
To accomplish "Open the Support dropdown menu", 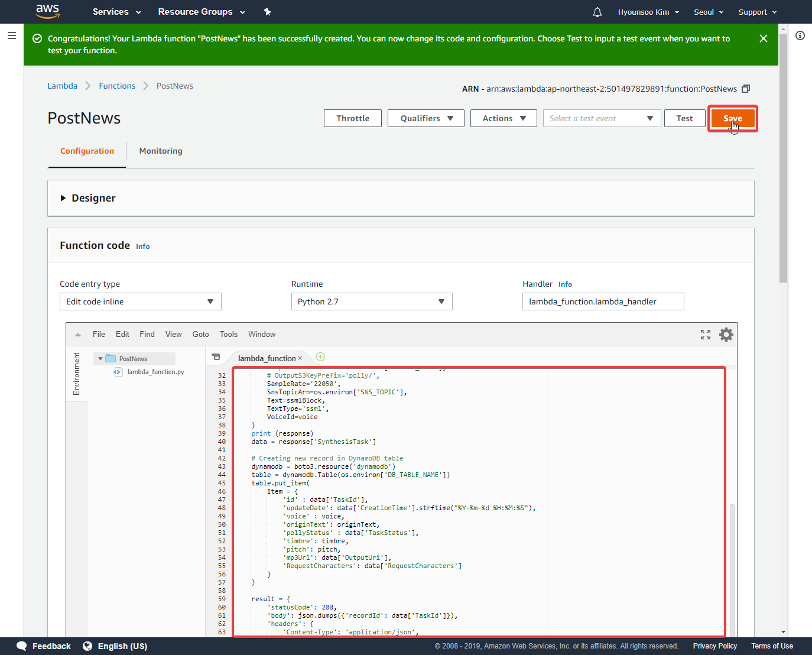I will coord(758,12).
